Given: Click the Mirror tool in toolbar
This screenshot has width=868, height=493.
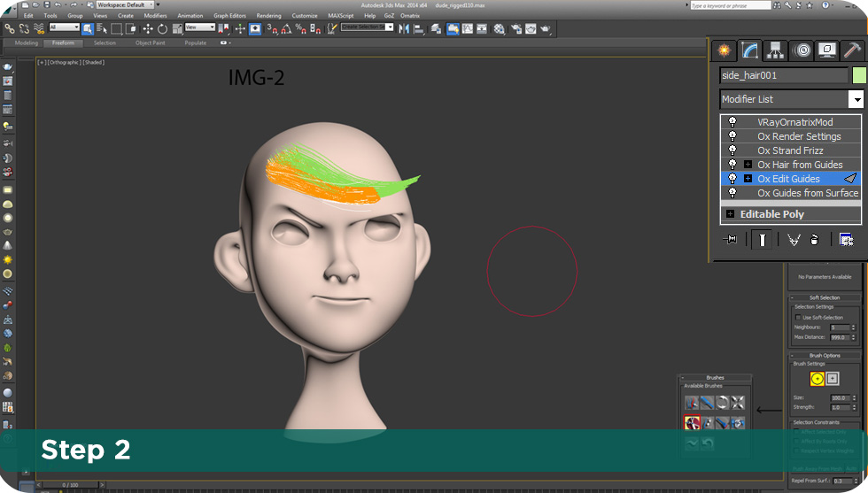Looking at the screenshot, I should tap(404, 29).
